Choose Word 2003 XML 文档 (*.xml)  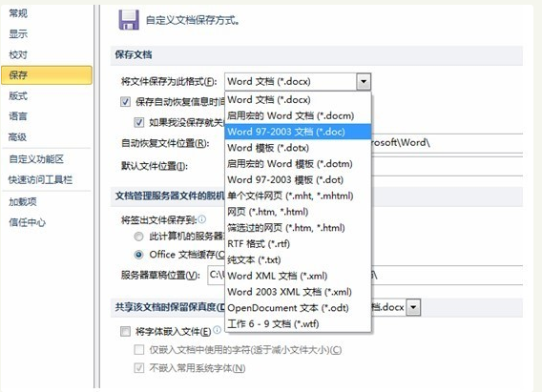pyautogui.click(x=298, y=292)
